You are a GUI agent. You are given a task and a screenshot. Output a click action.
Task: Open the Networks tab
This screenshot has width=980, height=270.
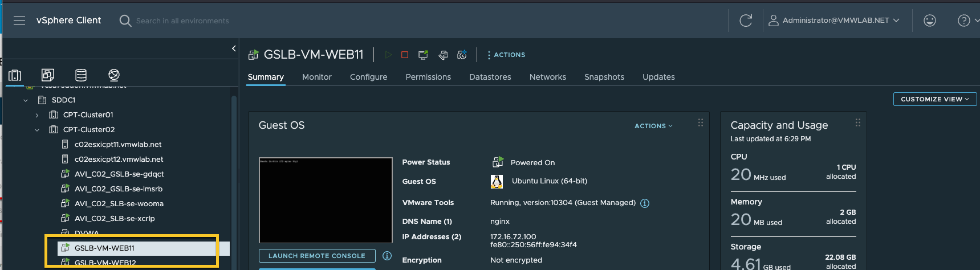coord(548,77)
